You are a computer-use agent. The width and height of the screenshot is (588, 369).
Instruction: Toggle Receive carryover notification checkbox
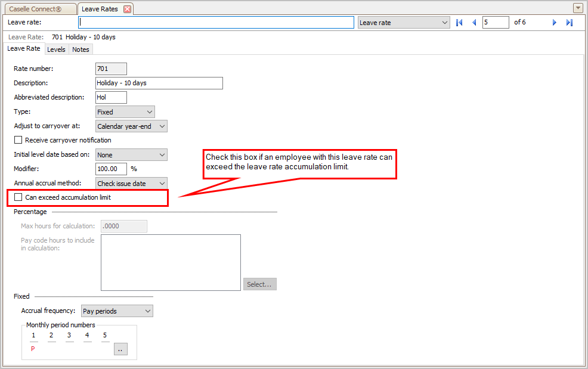[18, 140]
